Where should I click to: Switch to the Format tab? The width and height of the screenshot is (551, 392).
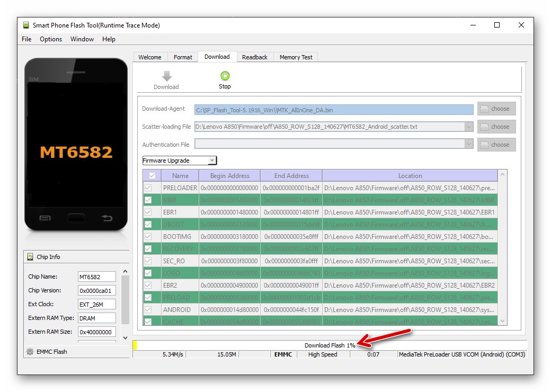(183, 57)
